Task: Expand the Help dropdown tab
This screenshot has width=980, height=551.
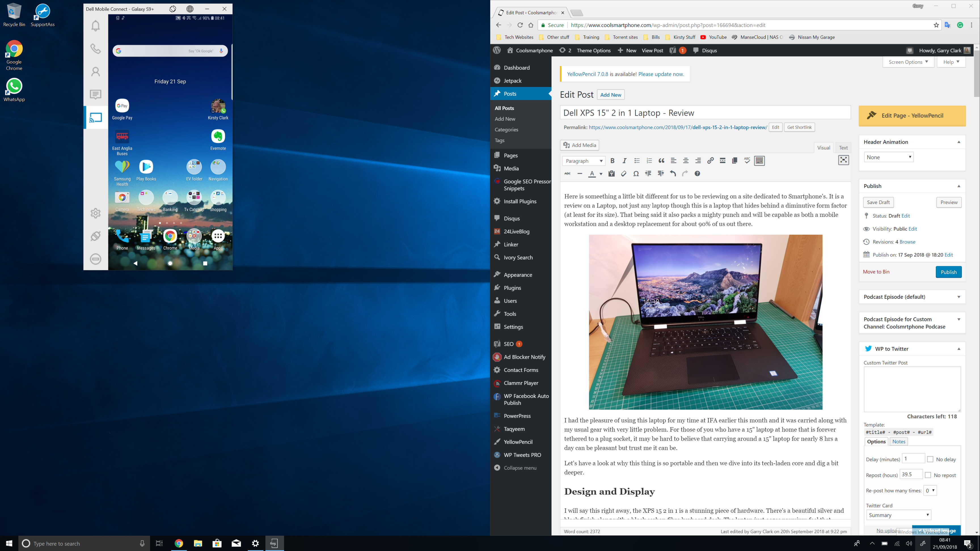Action: tap(951, 62)
